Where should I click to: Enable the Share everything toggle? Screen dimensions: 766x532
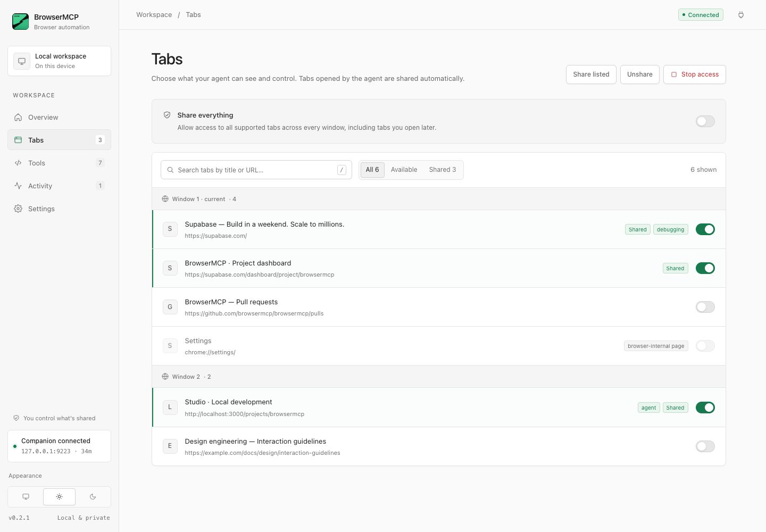pos(705,121)
